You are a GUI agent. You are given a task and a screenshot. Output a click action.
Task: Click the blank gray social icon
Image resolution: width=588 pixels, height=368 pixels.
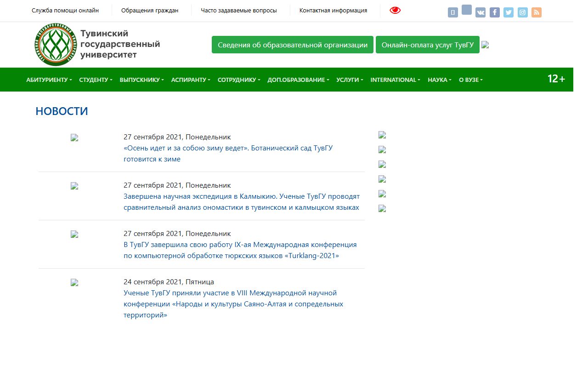coord(467,10)
